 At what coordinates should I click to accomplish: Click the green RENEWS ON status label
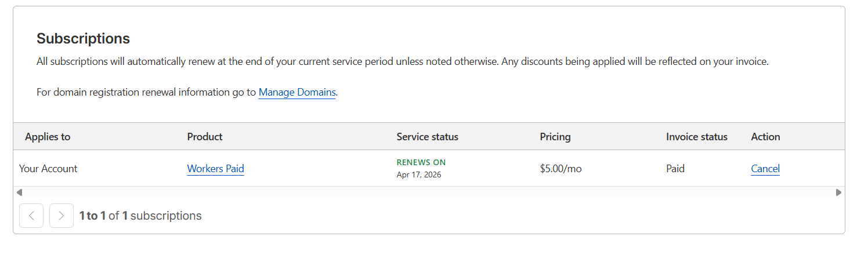pos(421,162)
